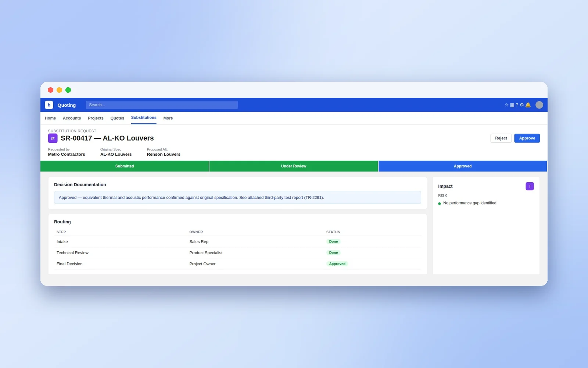Open help question mark icon

click(x=517, y=105)
